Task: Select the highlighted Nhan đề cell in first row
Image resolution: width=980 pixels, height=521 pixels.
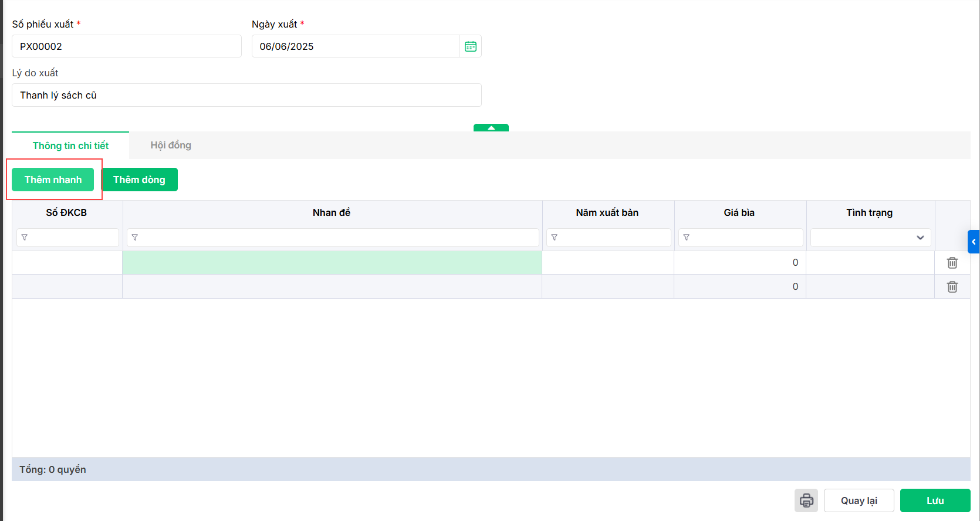Action: (332, 263)
